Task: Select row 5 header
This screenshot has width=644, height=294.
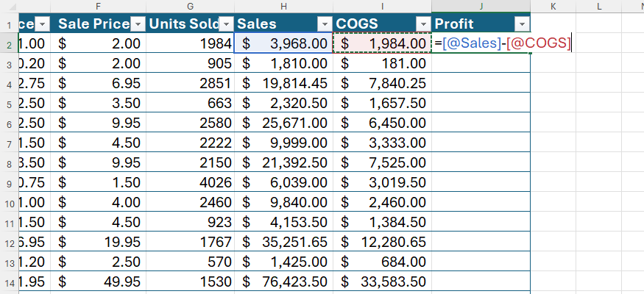Action: (x=9, y=103)
